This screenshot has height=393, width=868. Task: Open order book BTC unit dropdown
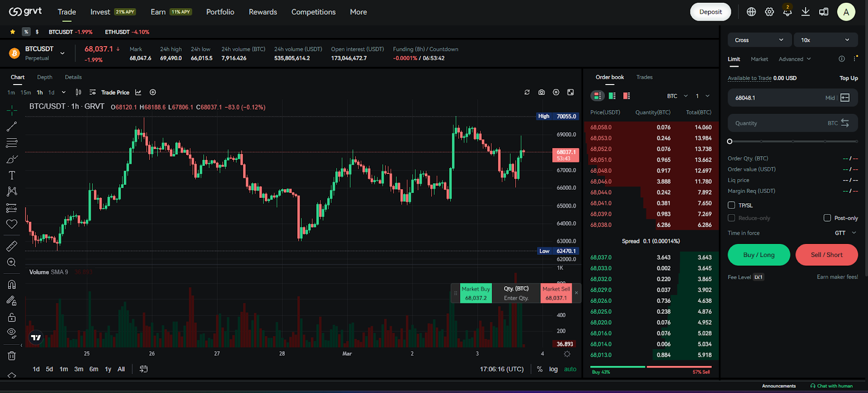point(677,96)
